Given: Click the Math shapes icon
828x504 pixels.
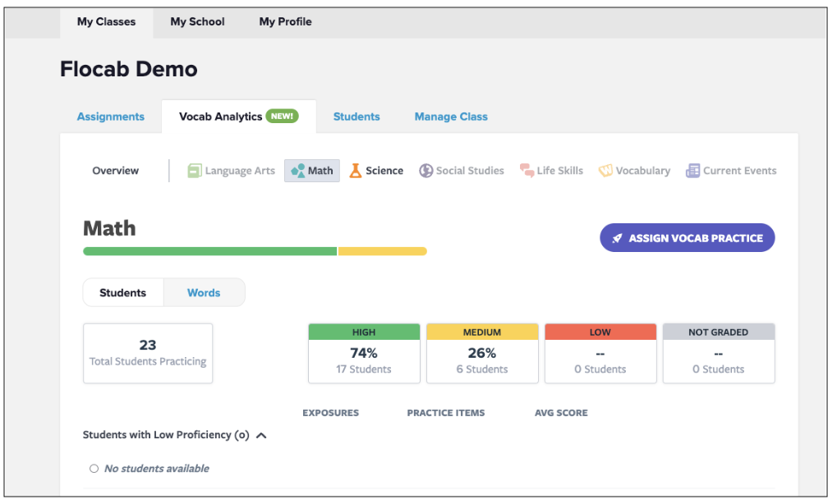Looking at the screenshot, I should coord(298,171).
